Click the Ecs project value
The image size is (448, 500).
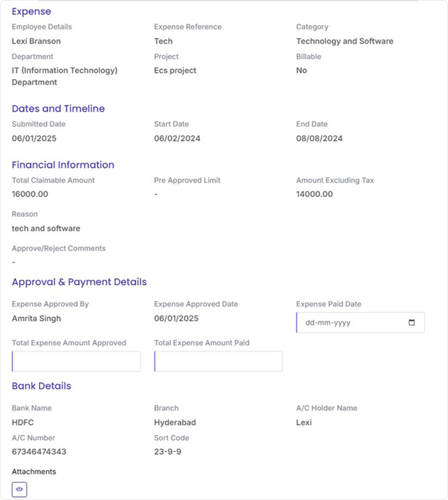click(175, 70)
